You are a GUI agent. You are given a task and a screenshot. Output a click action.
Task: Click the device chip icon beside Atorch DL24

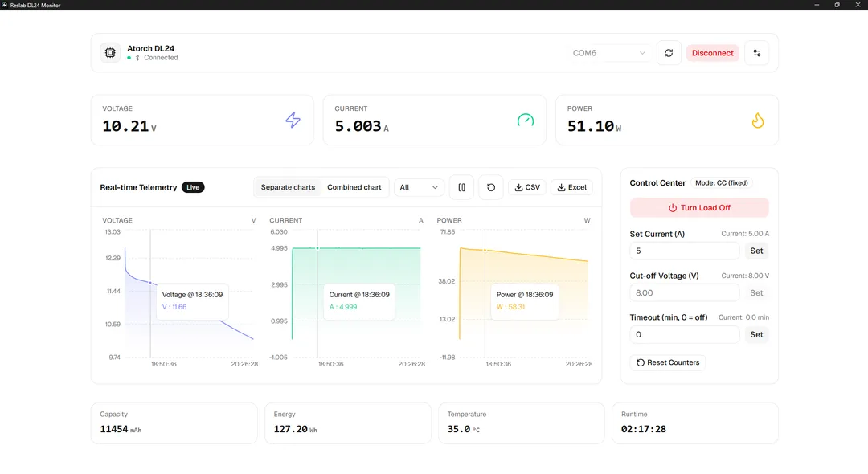tap(110, 53)
